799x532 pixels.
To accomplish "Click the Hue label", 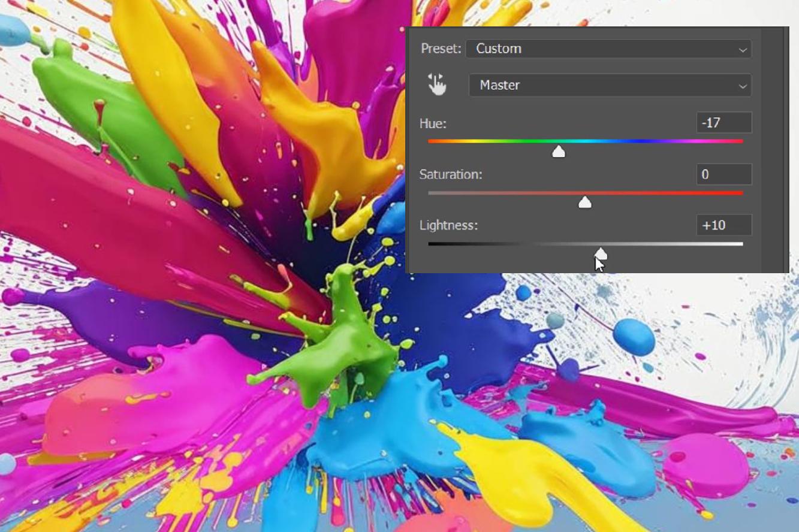I will (x=433, y=124).
